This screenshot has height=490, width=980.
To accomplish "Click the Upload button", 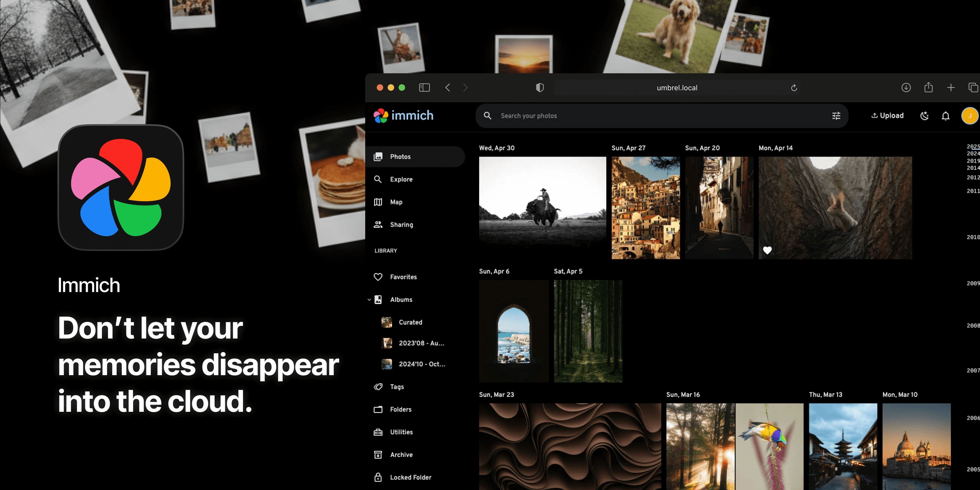I will tap(887, 116).
